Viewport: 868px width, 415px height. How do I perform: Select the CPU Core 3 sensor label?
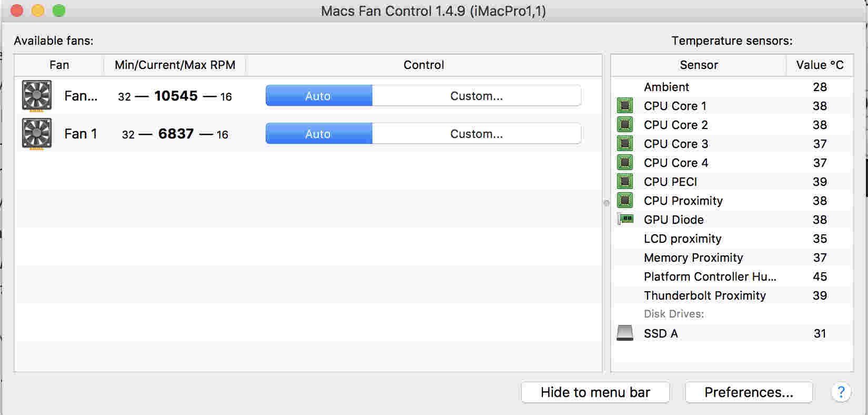(x=675, y=144)
